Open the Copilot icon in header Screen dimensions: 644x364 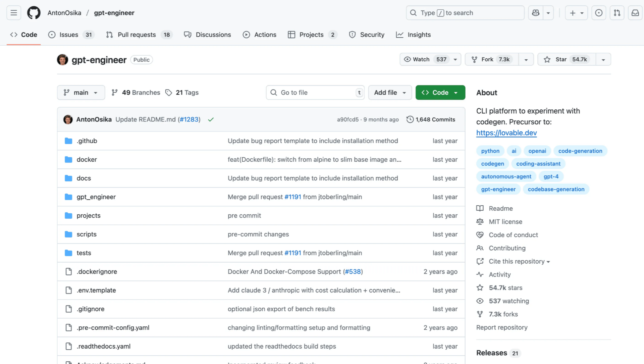coord(536,13)
